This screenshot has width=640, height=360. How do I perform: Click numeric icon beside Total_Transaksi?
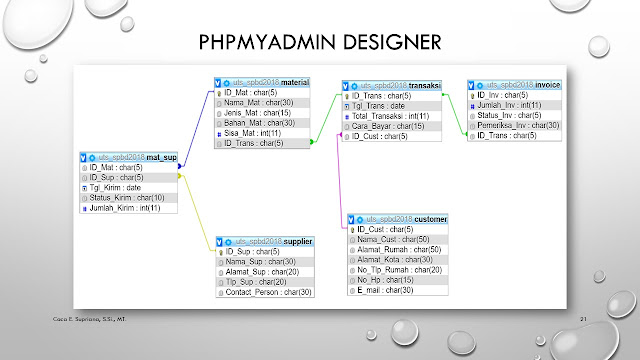(347, 117)
